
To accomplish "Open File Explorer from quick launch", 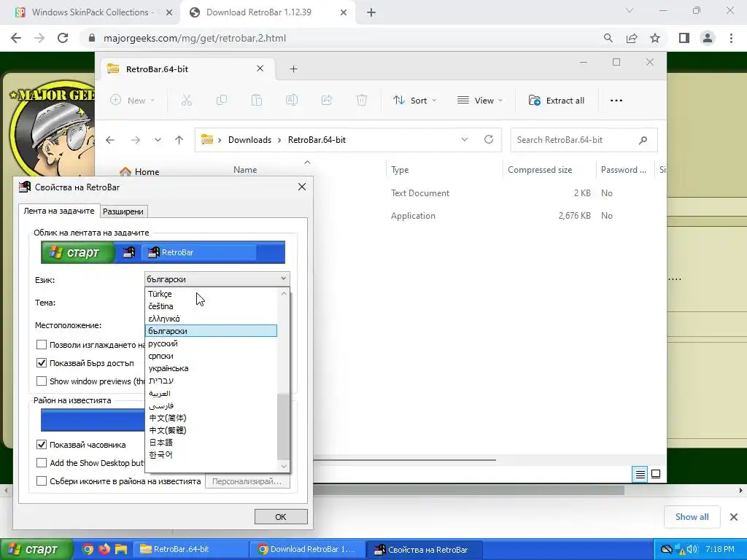I will [121, 550].
